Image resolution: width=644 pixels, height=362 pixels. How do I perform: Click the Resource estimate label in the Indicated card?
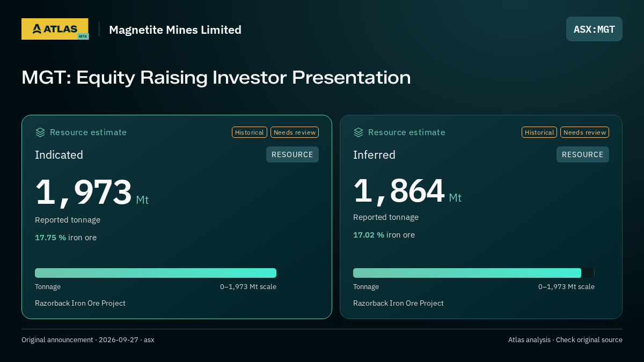coord(88,132)
